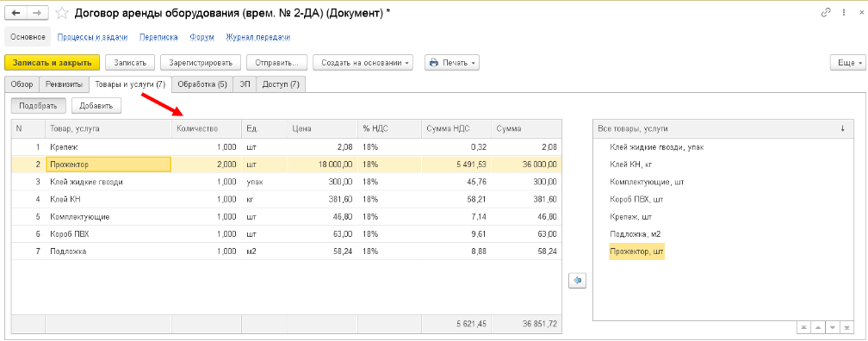868x341 pixels.
Task: Move selected item into table with blue arrow
Action: pyautogui.click(x=577, y=281)
